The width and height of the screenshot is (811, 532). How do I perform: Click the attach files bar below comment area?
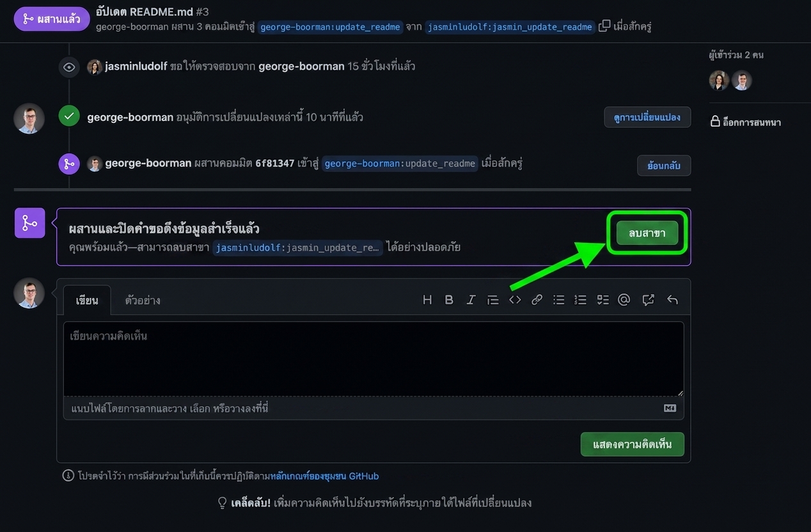(374, 408)
